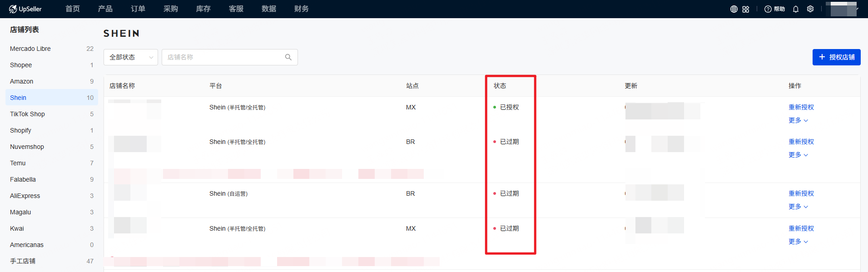Expand 更多 for the Shein 自运营 store
Viewport: 868px width, 272px height.
798,207
